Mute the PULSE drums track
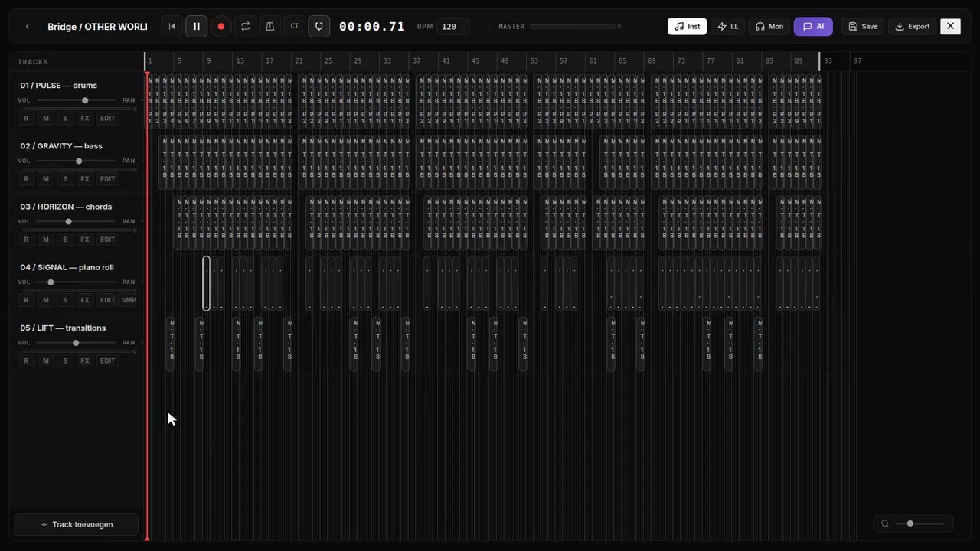 click(46, 119)
